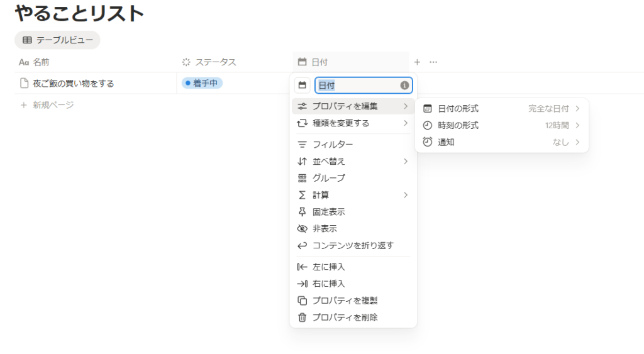This screenshot has width=644, height=354.
Task: Click the テーブルビュー view tab
Action: point(57,40)
